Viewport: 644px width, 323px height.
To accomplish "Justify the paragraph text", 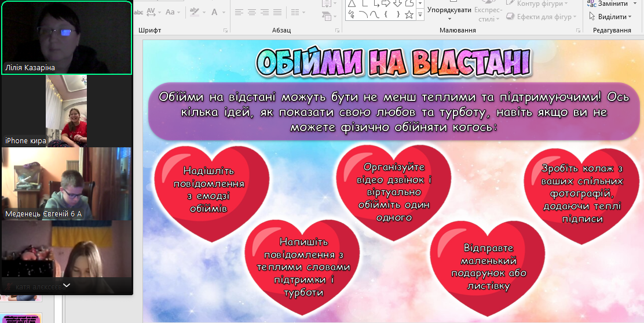I will [x=279, y=12].
